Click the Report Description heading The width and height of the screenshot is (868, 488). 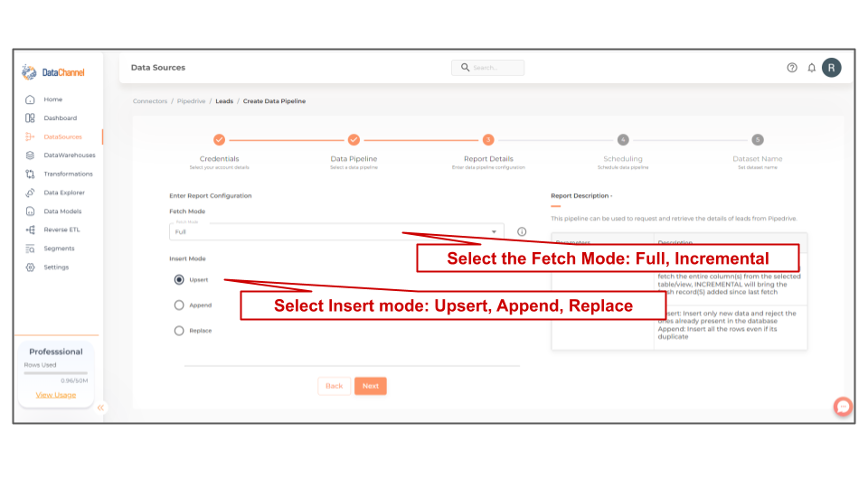[581, 196]
